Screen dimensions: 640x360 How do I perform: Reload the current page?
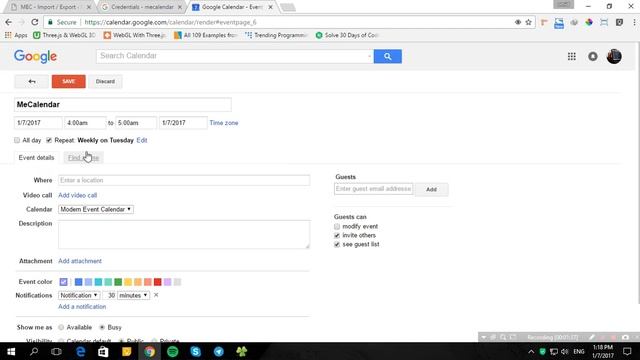tap(35, 22)
